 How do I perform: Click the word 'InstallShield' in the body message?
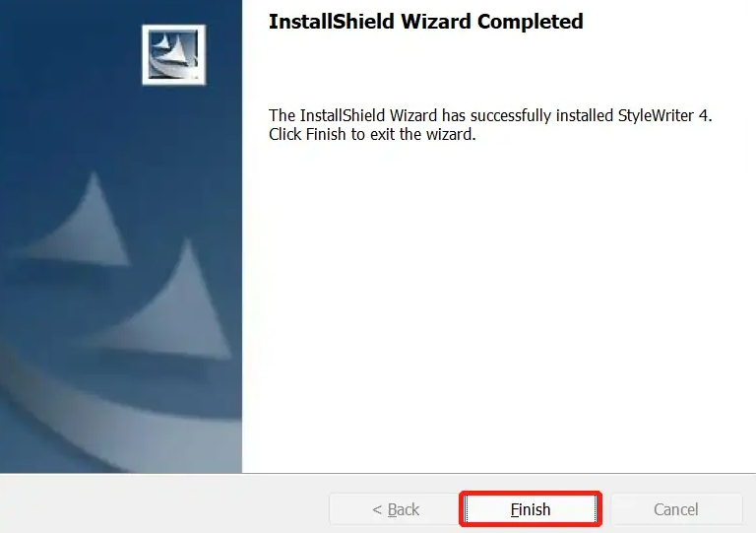pos(343,116)
